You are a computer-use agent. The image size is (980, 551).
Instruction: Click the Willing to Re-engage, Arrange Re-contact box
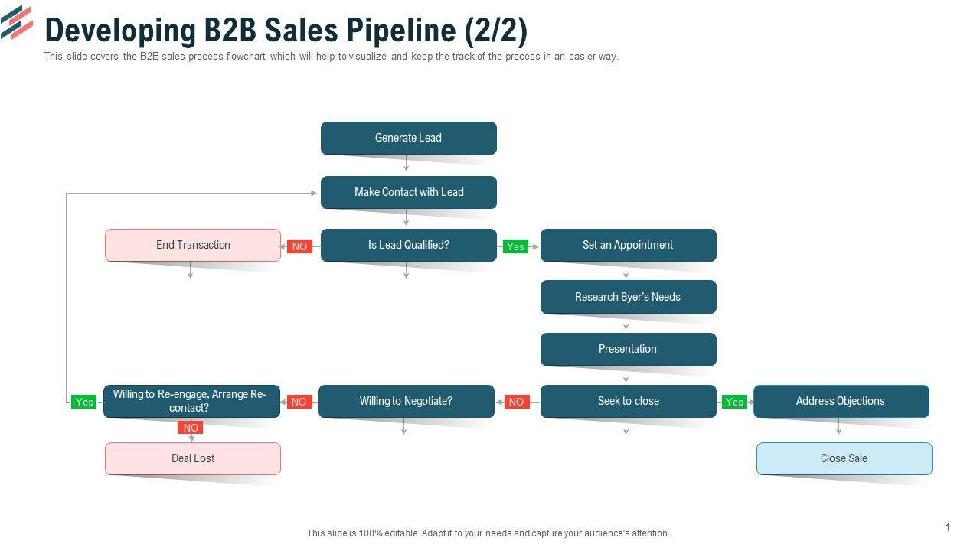[191, 401]
